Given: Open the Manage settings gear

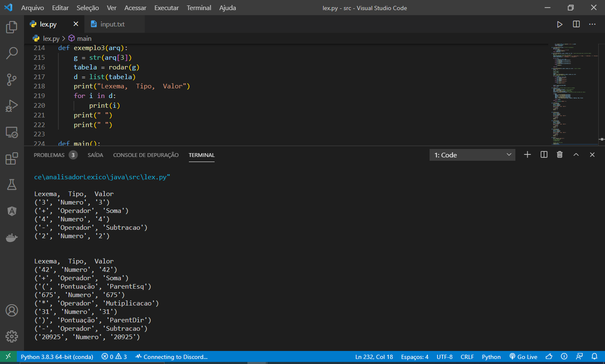Looking at the screenshot, I should point(11,336).
